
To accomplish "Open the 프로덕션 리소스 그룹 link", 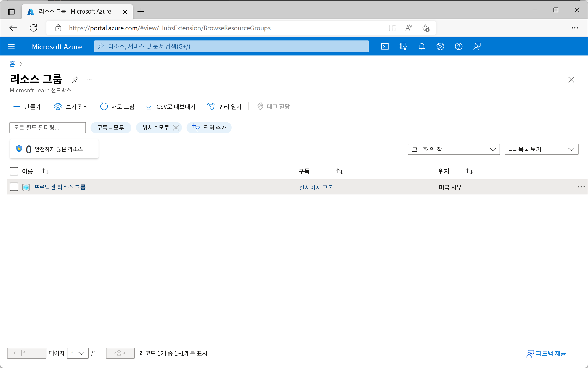I will (60, 187).
